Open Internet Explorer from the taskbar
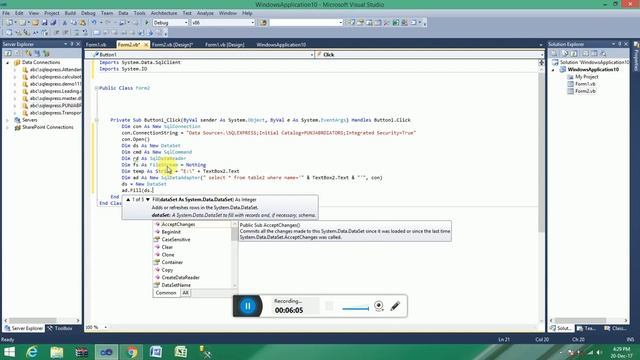This screenshot has height=360, width=640. coord(32,352)
